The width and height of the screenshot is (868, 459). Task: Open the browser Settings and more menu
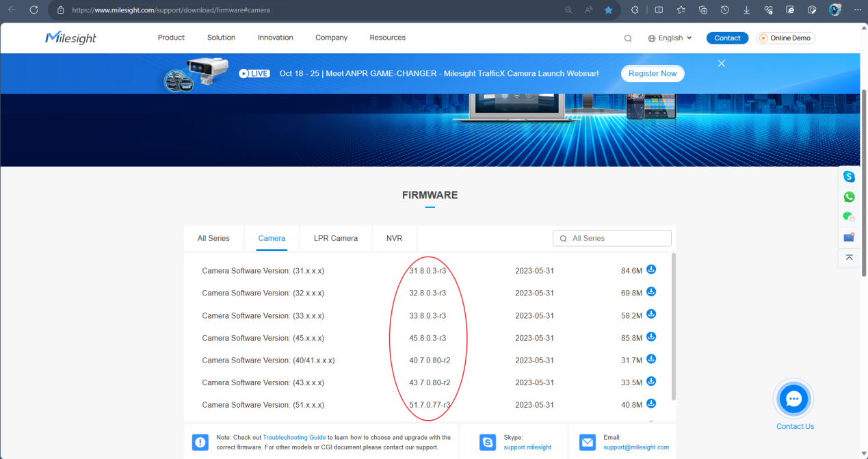pos(857,10)
